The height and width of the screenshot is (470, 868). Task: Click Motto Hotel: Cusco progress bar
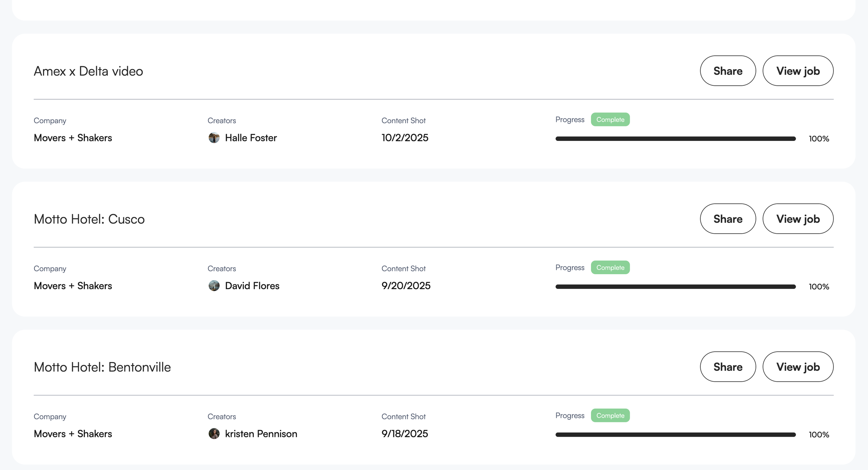[x=675, y=286]
